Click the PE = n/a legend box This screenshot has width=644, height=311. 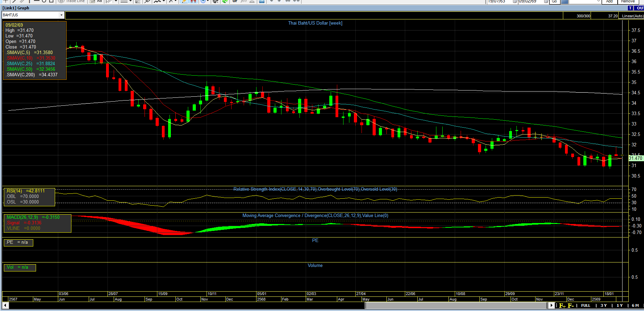[18, 242]
